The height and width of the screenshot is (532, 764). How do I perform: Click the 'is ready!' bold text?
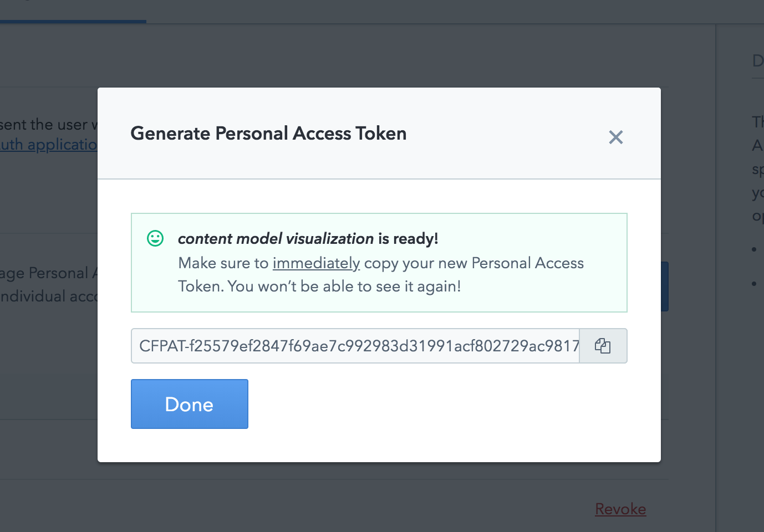click(x=408, y=238)
